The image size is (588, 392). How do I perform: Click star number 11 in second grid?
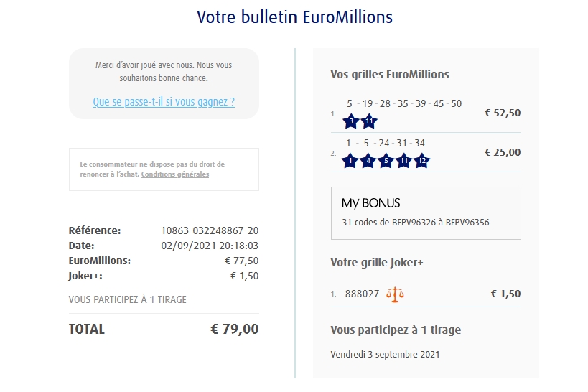click(403, 161)
